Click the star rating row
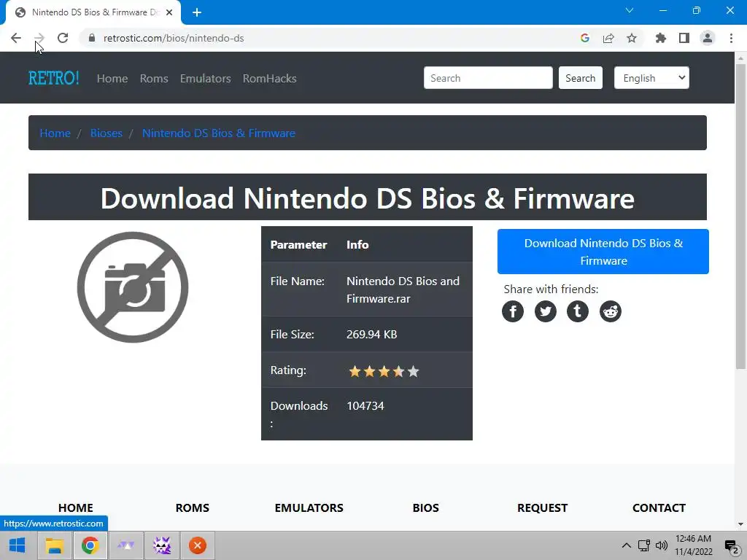This screenshot has height=560, width=747. tap(384, 371)
